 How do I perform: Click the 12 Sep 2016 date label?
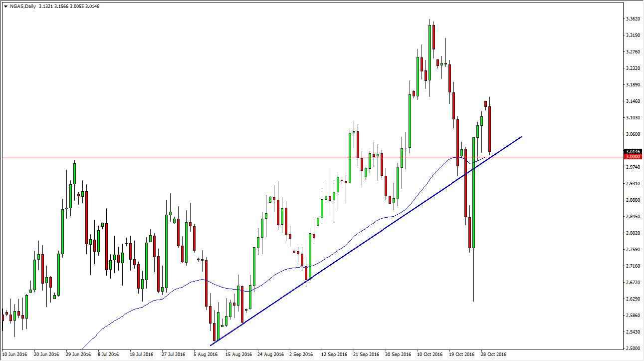[334, 355]
